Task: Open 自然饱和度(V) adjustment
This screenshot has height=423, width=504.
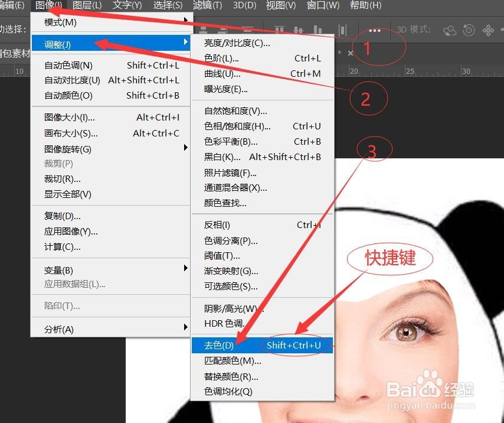Action: point(263,111)
